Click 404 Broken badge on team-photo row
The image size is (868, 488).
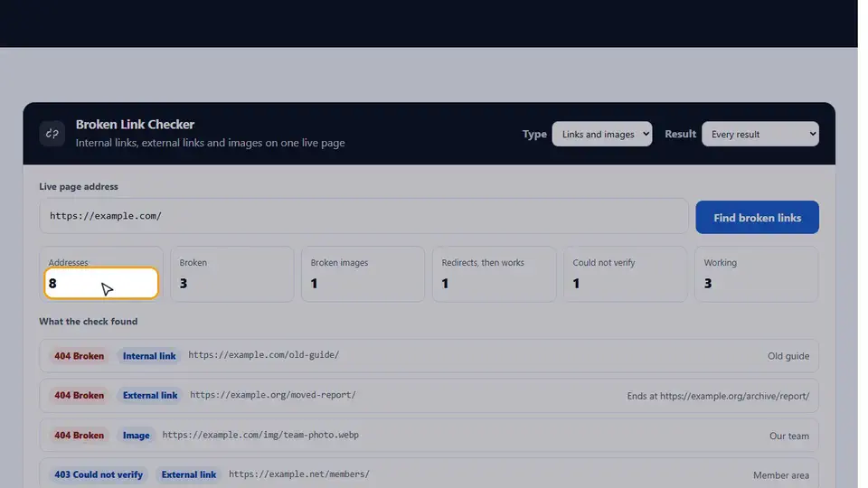point(80,435)
